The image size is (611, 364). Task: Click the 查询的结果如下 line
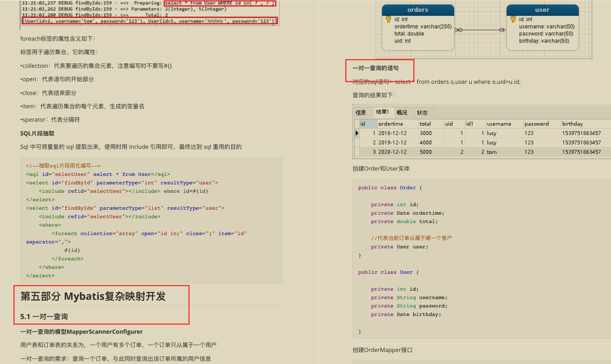click(x=374, y=95)
